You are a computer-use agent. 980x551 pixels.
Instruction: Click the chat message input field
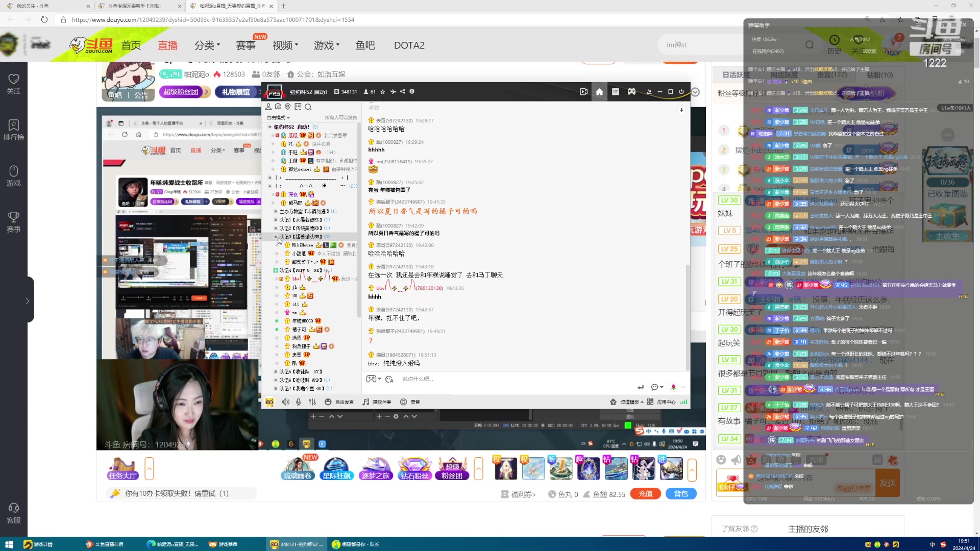point(516,379)
